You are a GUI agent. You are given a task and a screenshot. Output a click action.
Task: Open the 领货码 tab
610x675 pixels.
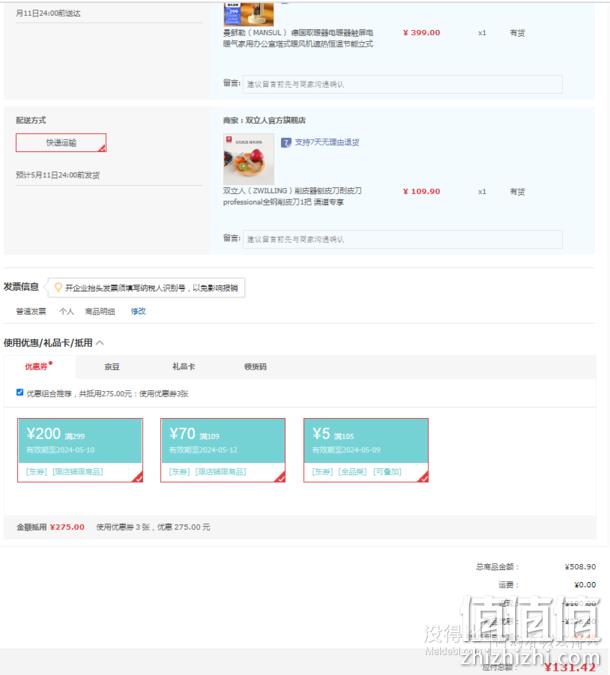pyautogui.click(x=255, y=366)
